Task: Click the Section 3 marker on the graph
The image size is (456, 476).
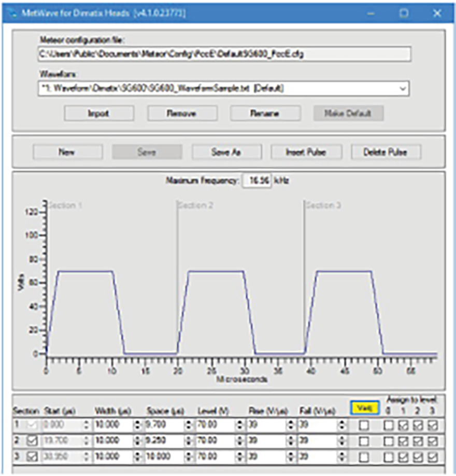Action: (323, 205)
